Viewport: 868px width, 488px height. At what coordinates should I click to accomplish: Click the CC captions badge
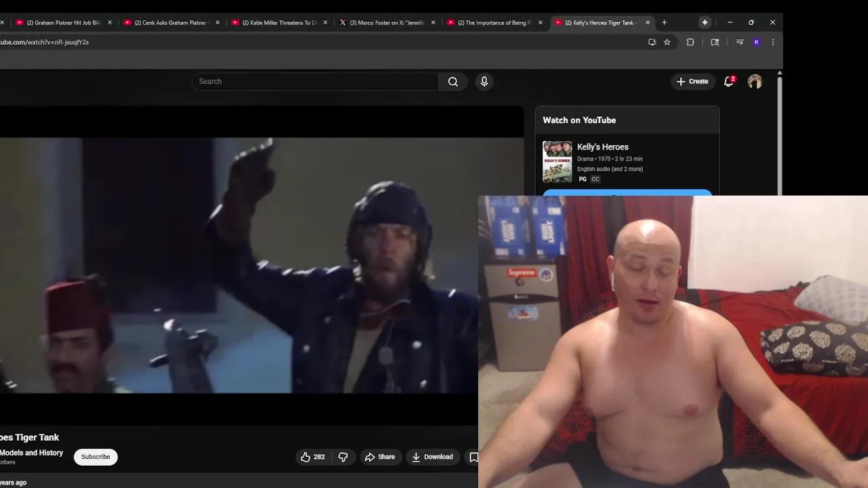click(x=595, y=179)
